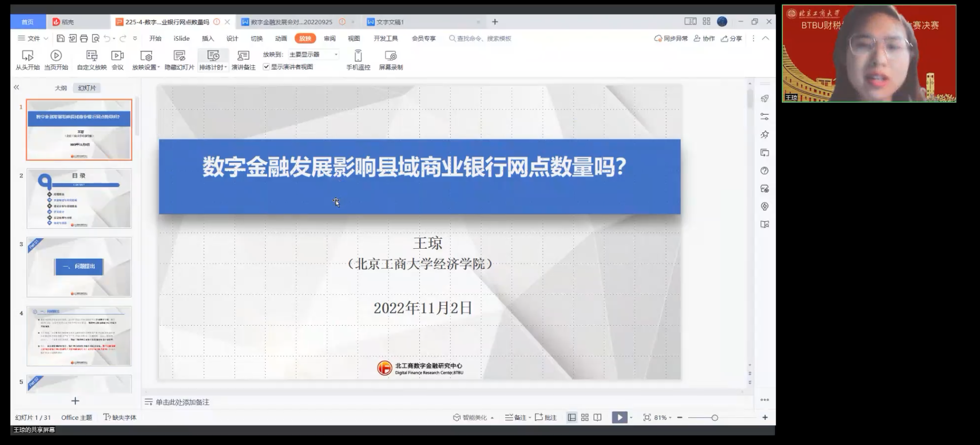Screen dimensions: 980x445
Task: Click 从头开始 slideshow icon
Action: [x=27, y=55]
